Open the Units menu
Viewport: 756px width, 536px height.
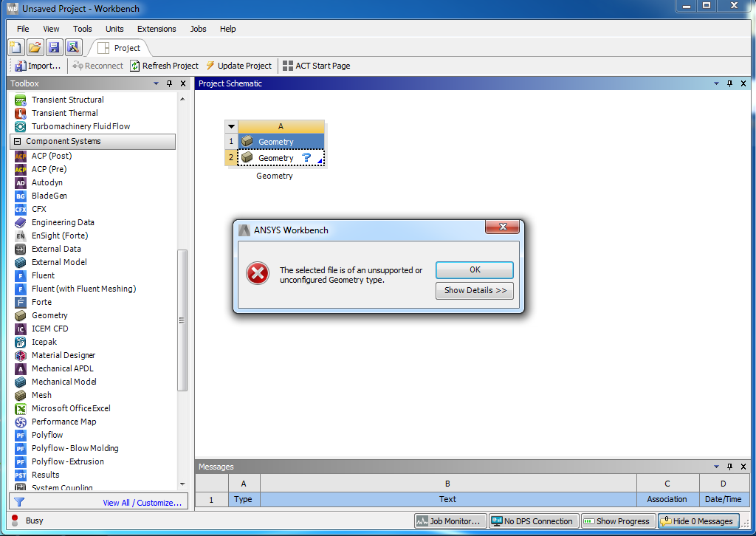pyautogui.click(x=114, y=29)
